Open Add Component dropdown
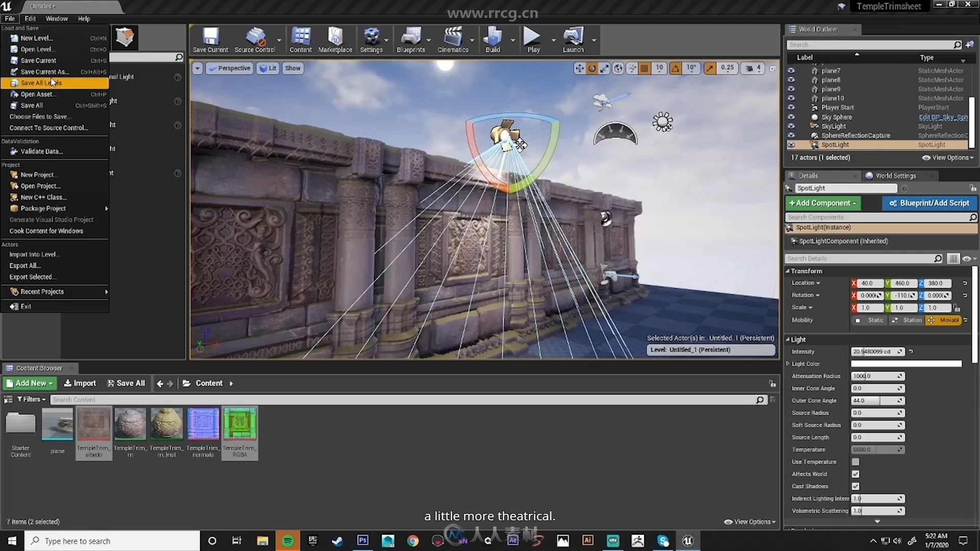This screenshot has height=551, width=980. tap(823, 203)
